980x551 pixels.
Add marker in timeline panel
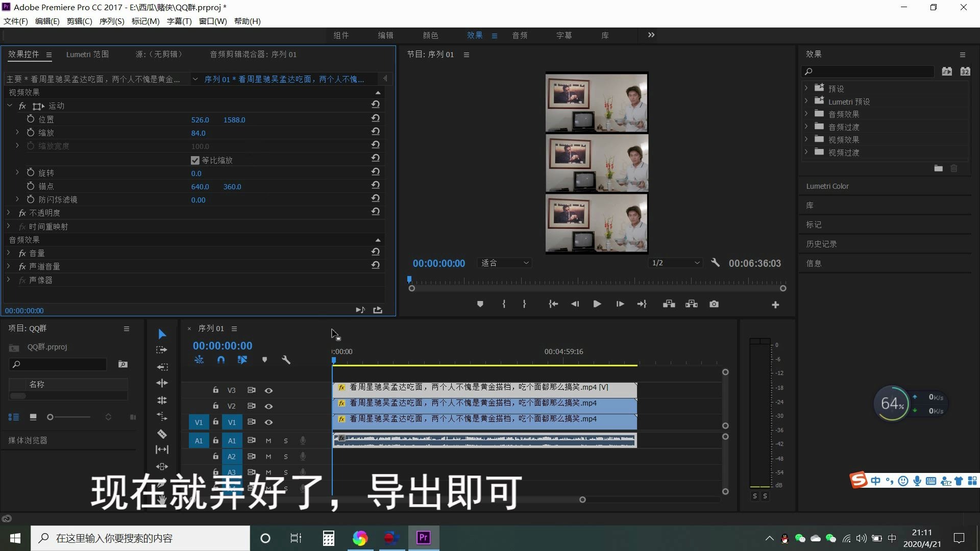coord(264,360)
